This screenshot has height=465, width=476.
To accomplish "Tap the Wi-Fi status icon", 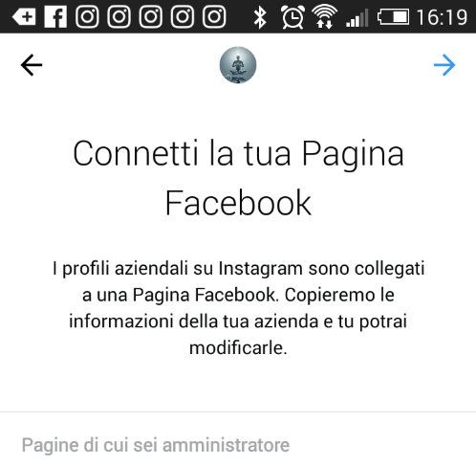I will point(324,17).
